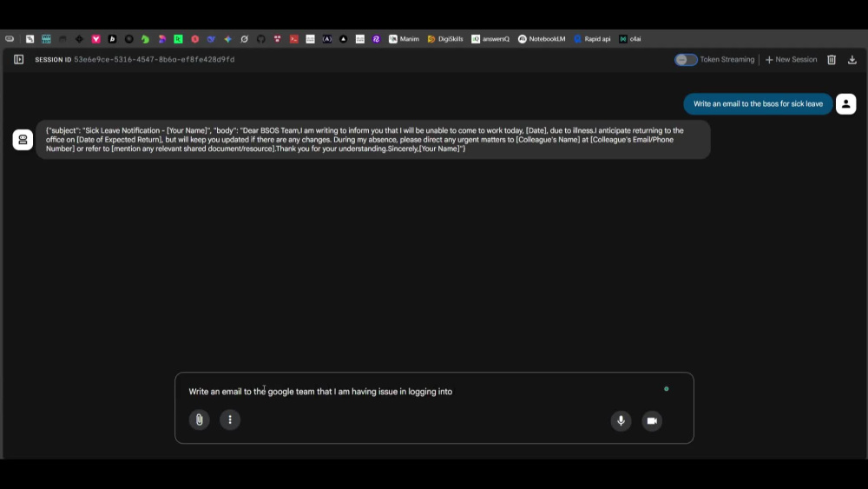Open the DigiSkills bookmark
This screenshot has width=868, height=489.
coord(445,39)
